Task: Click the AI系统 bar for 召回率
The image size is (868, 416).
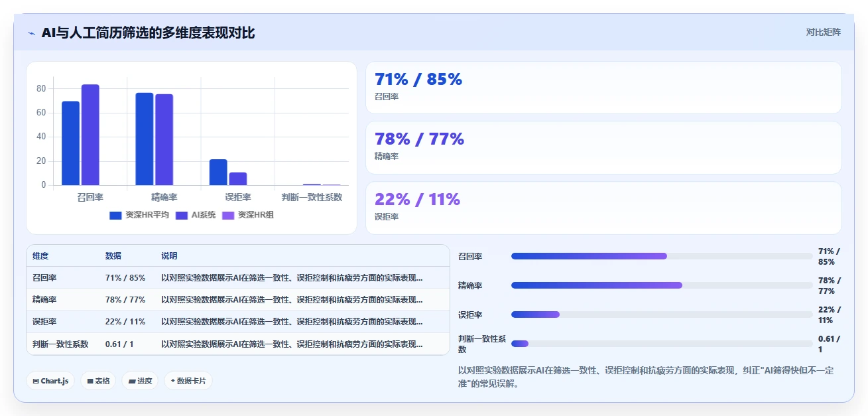Action: pyautogui.click(x=90, y=135)
